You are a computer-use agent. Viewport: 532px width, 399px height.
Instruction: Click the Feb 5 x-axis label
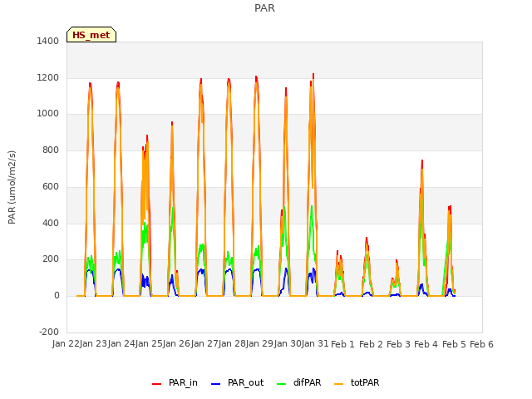coord(454,344)
